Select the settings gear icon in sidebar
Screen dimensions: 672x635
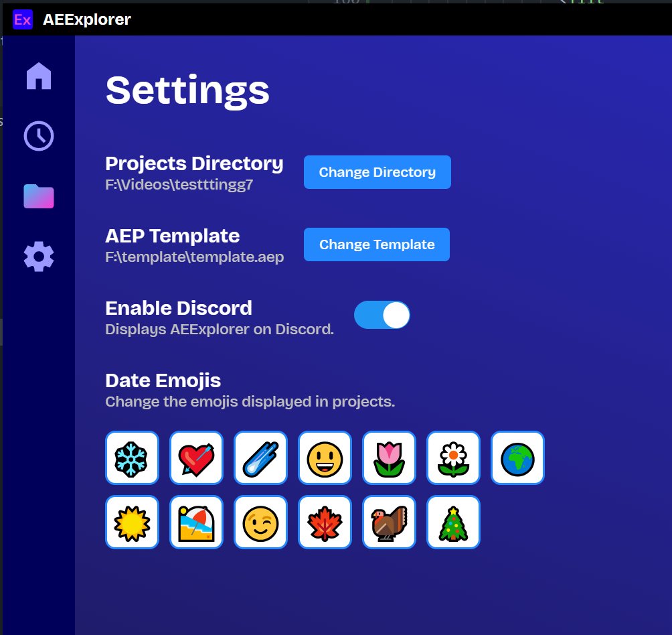tap(39, 257)
